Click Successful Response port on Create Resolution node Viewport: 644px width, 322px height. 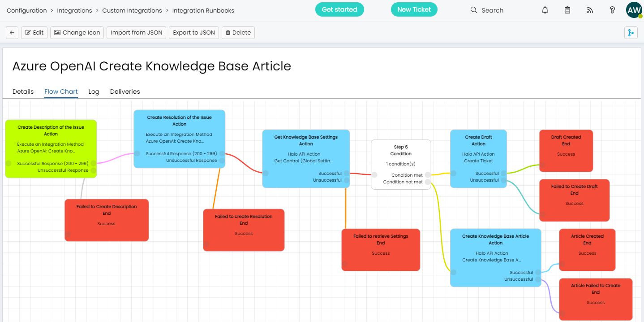[x=222, y=153]
